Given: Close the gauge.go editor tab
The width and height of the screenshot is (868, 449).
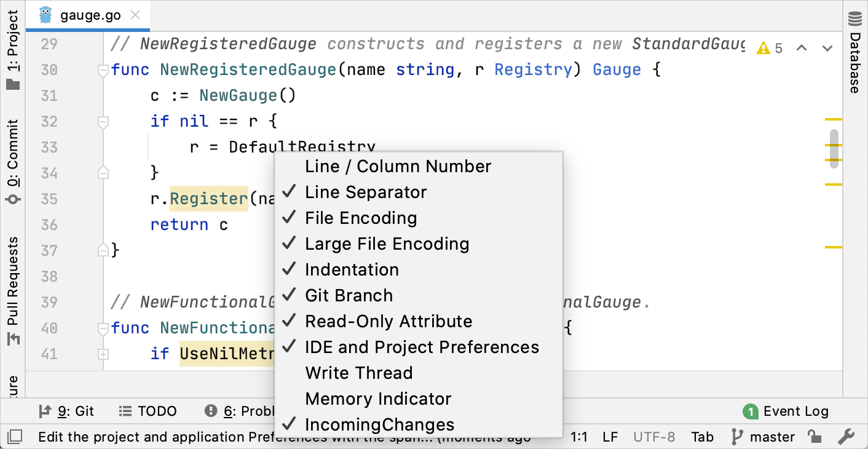Looking at the screenshot, I should pos(136,15).
